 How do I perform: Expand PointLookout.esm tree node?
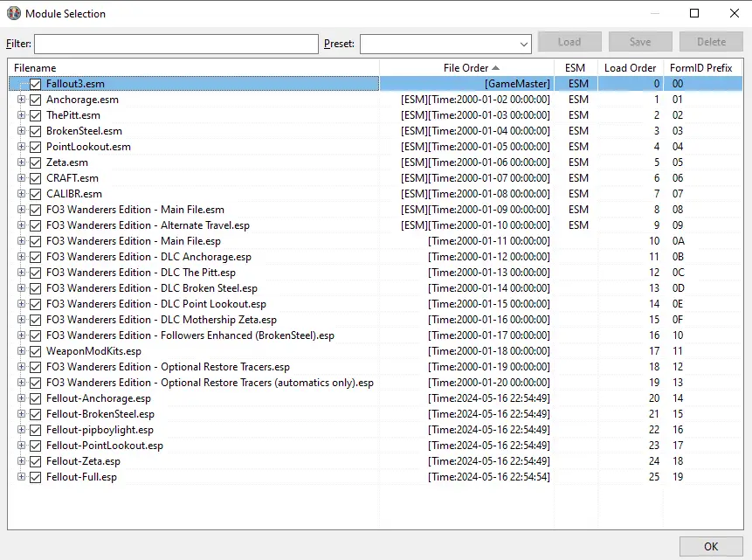[21, 147]
